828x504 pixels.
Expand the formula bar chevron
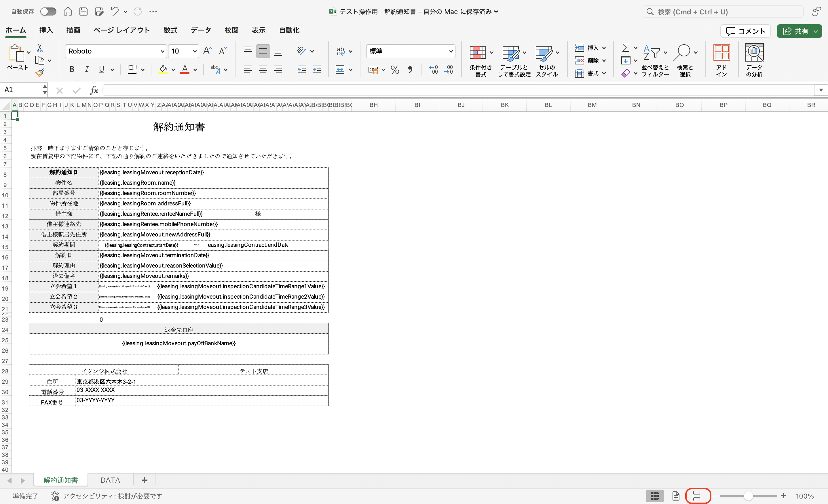821,90
